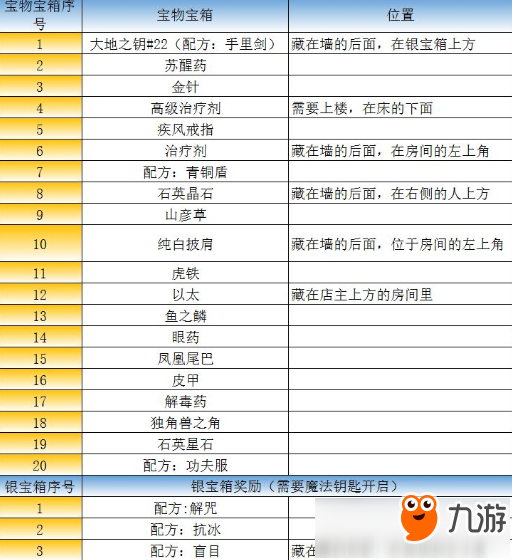
Task: Click the '大地之钥#22（配方：手里剑）' cell
Action: (185, 44)
